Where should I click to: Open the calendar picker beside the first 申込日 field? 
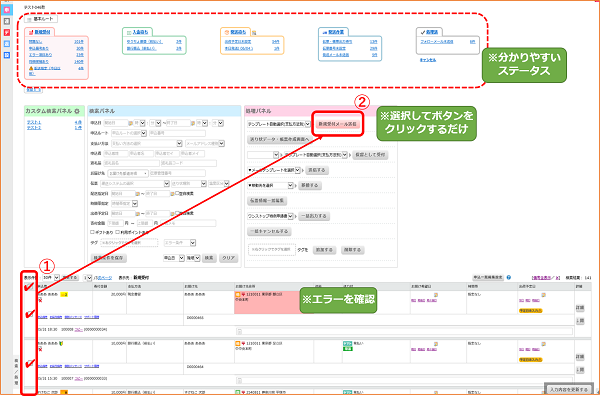130,123
